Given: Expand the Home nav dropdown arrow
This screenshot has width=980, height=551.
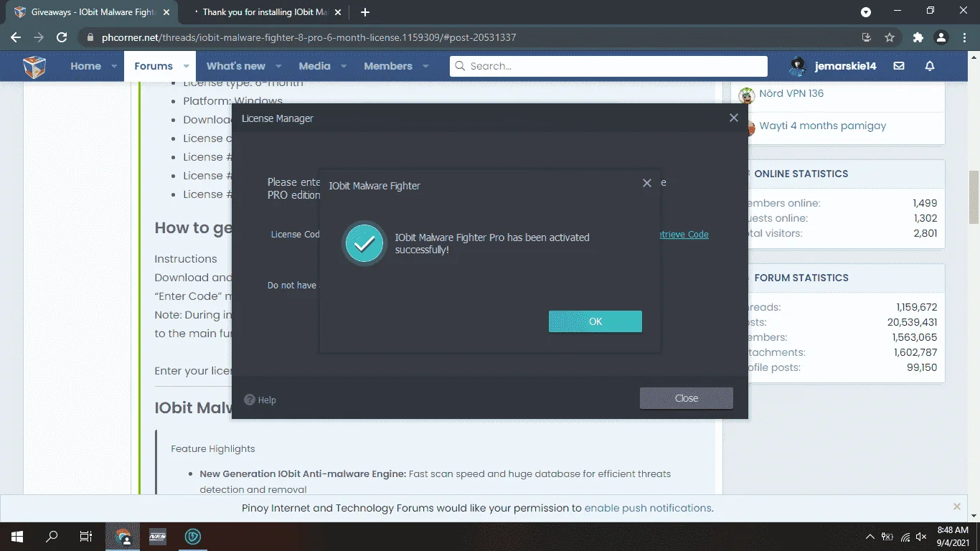Looking at the screenshot, I should point(114,66).
